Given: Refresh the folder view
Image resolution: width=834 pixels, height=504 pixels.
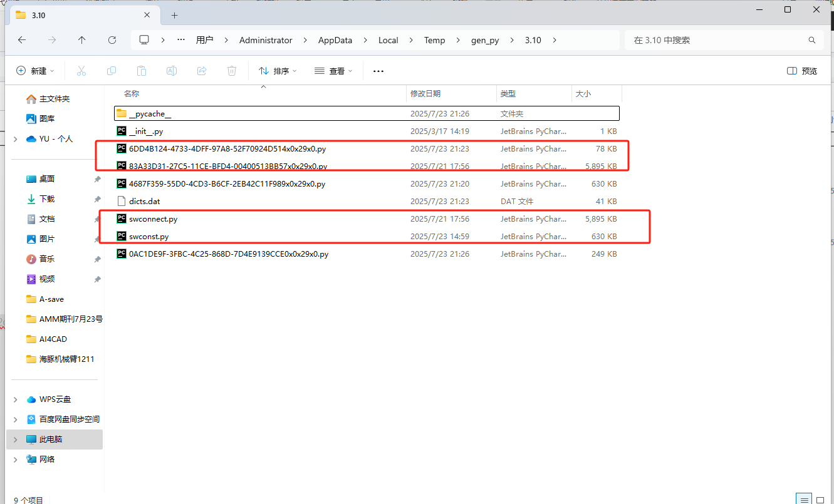Looking at the screenshot, I should click(112, 39).
